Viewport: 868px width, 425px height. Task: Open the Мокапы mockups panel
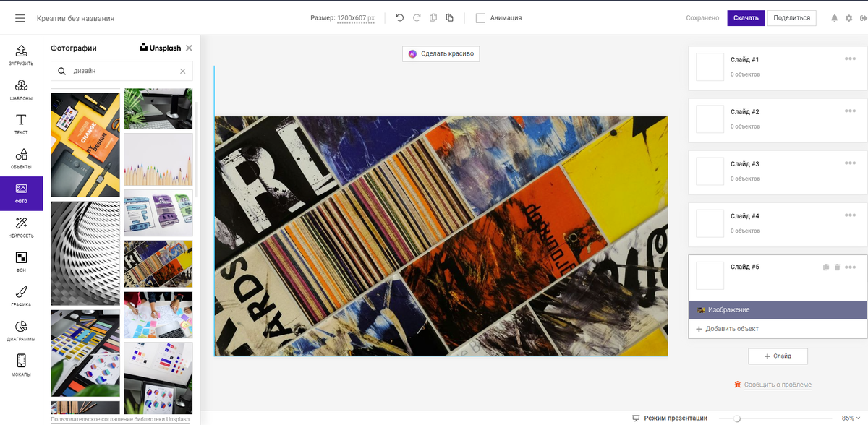point(21,365)
